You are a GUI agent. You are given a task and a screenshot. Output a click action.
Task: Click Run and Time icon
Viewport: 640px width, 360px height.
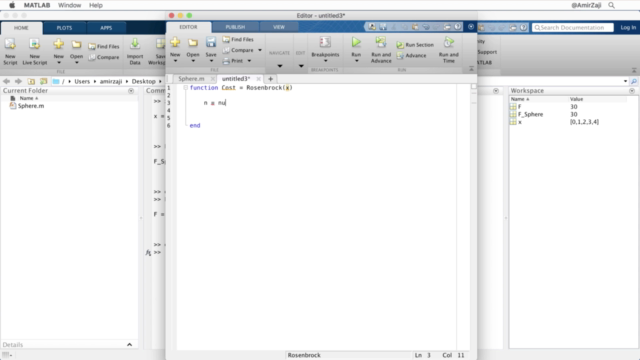[x=449, y=42]
